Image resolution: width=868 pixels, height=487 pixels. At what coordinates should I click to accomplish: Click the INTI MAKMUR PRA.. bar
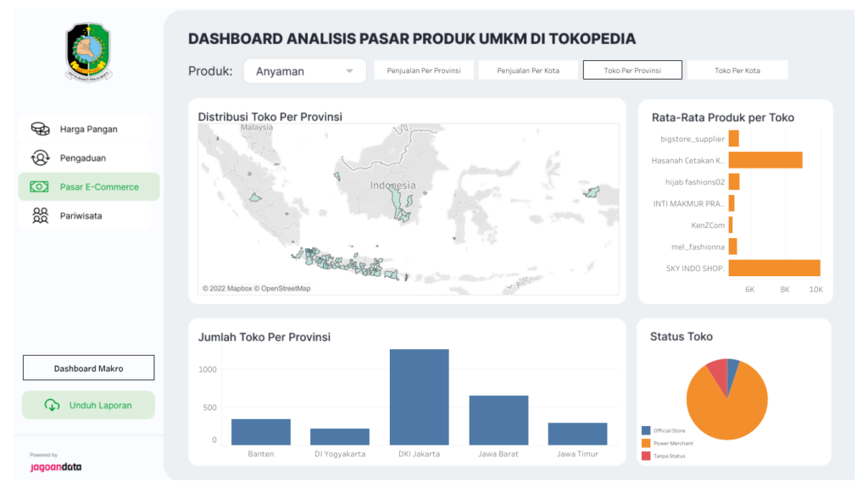pos(732,203)
